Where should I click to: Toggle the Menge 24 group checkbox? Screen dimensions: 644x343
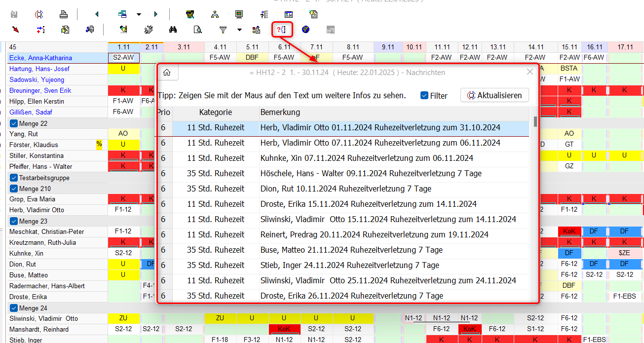pyautogui.click(x=14, y=308)
